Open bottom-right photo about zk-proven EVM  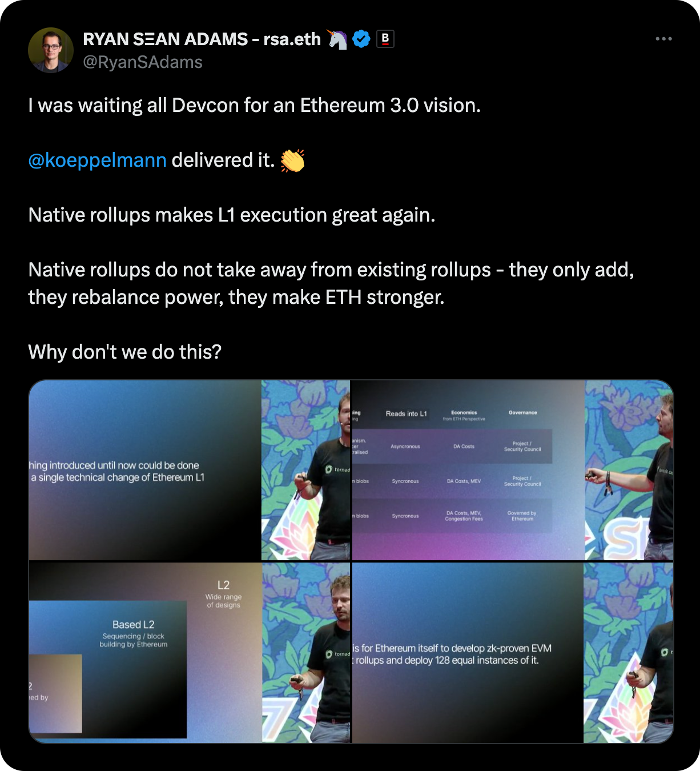click(513, 653)
